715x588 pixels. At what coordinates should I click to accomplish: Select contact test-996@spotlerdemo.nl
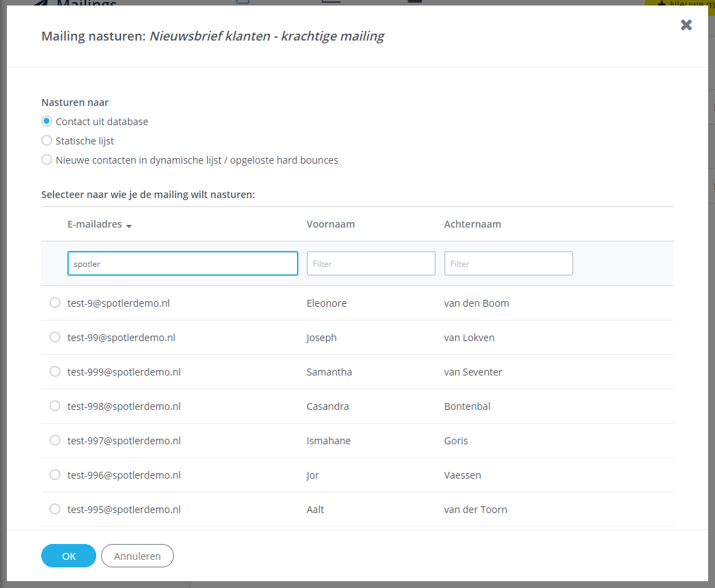(x=55, y=474)
